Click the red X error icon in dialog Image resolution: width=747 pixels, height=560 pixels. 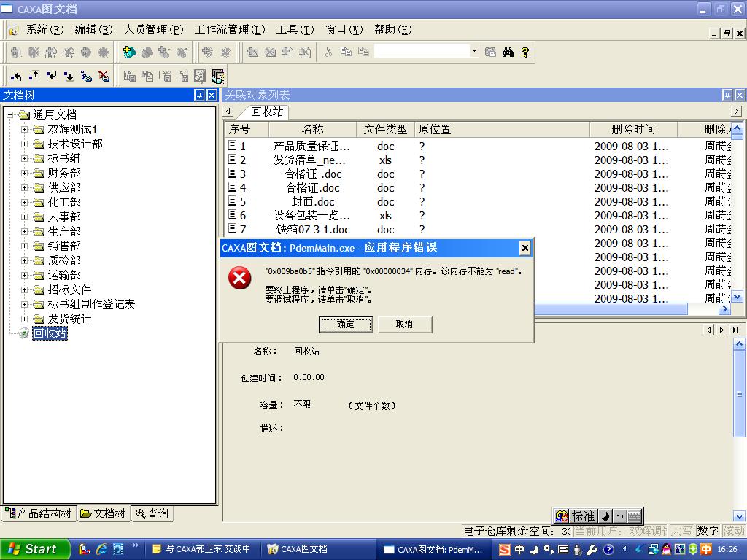[239, 278]
